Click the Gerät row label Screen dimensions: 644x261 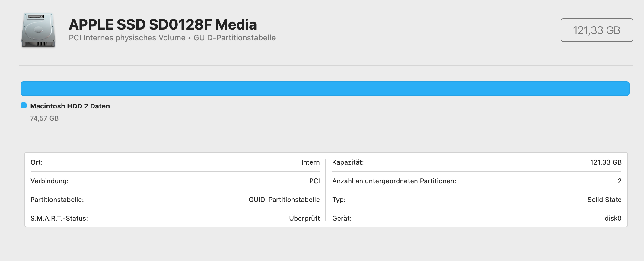click(x=342, y=218)
